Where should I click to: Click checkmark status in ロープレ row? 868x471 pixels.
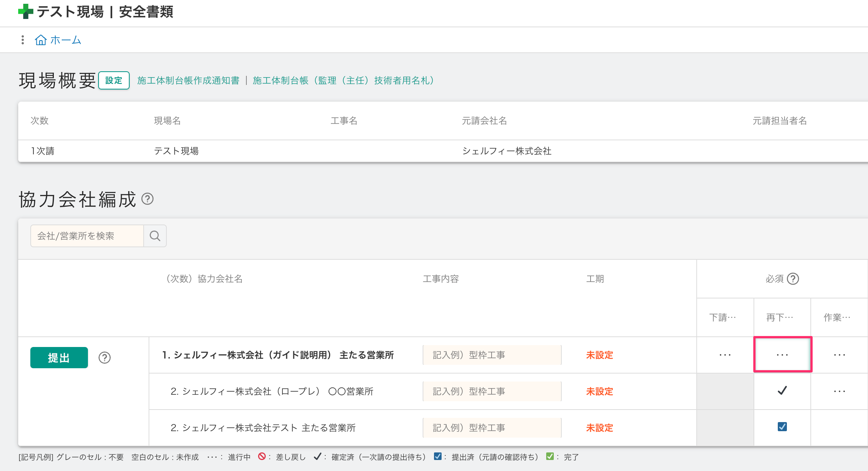782,391
